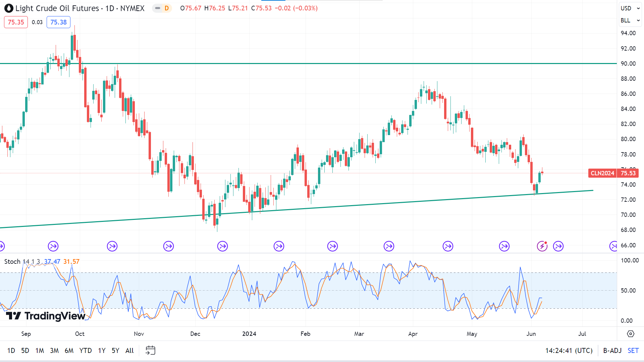Click the contract rollover marker near March
644x362 pixels.
point(389,246)
